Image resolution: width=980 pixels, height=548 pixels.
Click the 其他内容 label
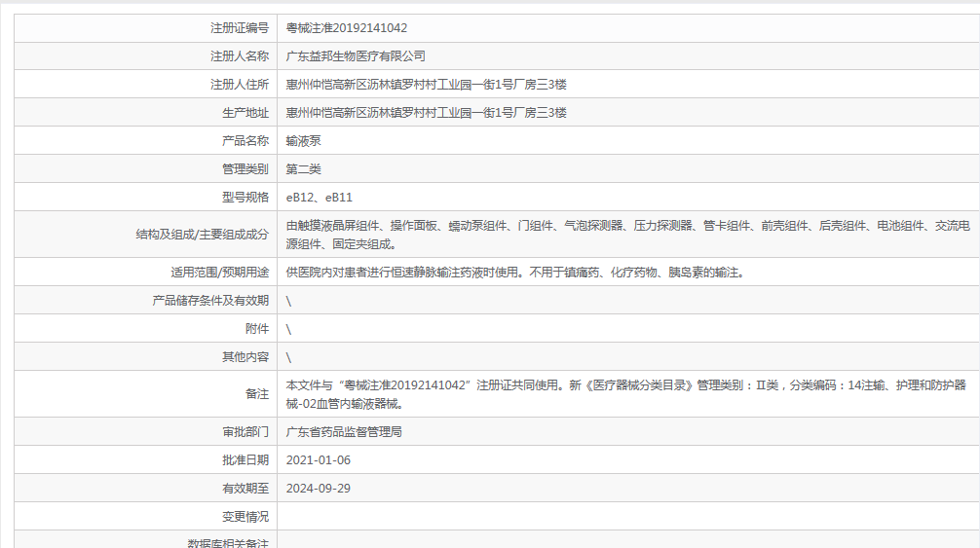click(x=245, y=357)
